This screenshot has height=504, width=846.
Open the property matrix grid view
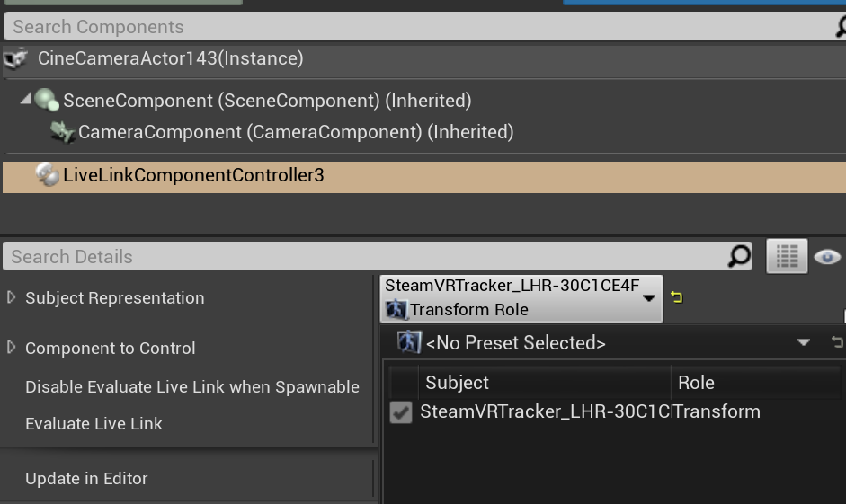[787, 257]
